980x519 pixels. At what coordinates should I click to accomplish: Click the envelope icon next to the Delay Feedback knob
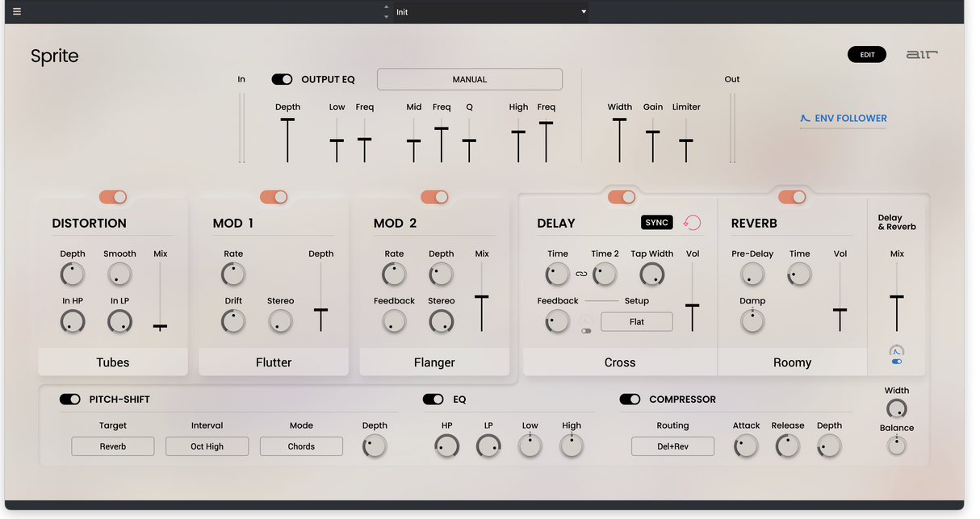pyautogui.click(x=586, y=321)
